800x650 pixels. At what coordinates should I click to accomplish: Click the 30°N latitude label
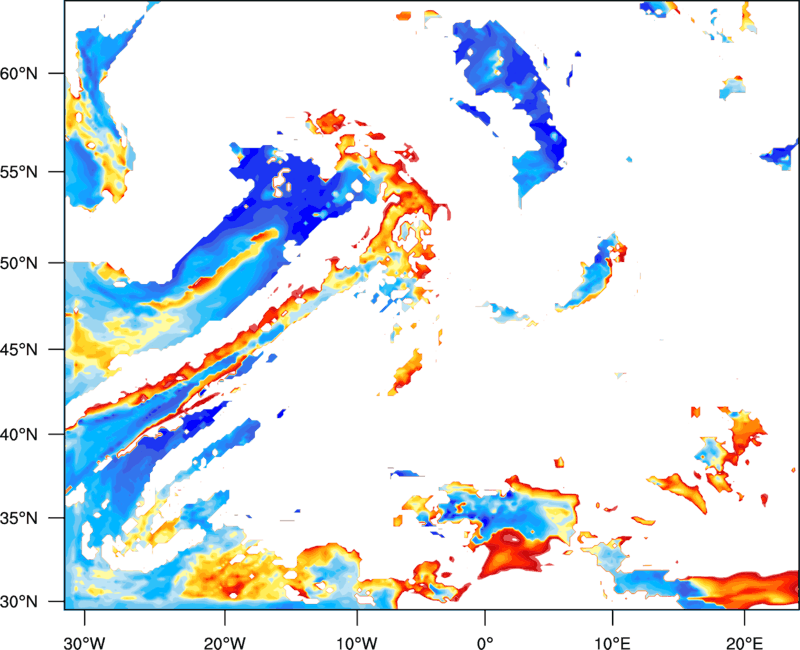click(x=19, y=602)
